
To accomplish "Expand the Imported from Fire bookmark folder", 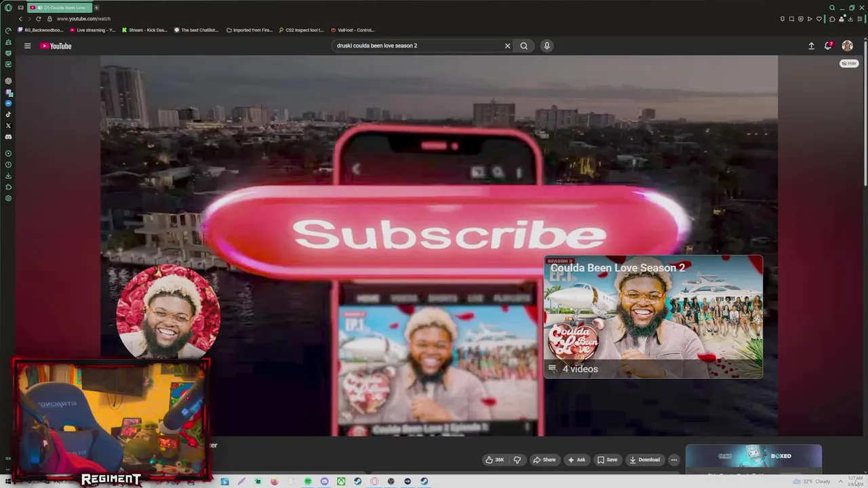I will click(x=249, y=30).
